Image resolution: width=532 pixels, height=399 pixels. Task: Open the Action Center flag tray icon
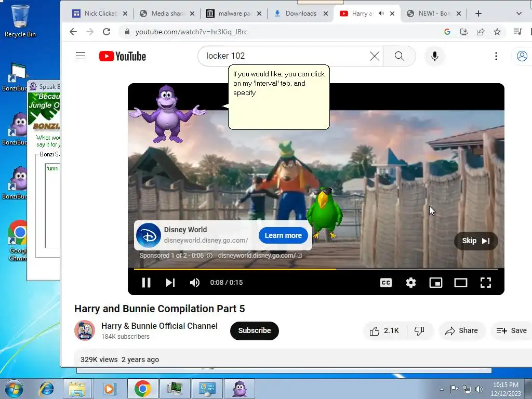[x=454, y=389]
